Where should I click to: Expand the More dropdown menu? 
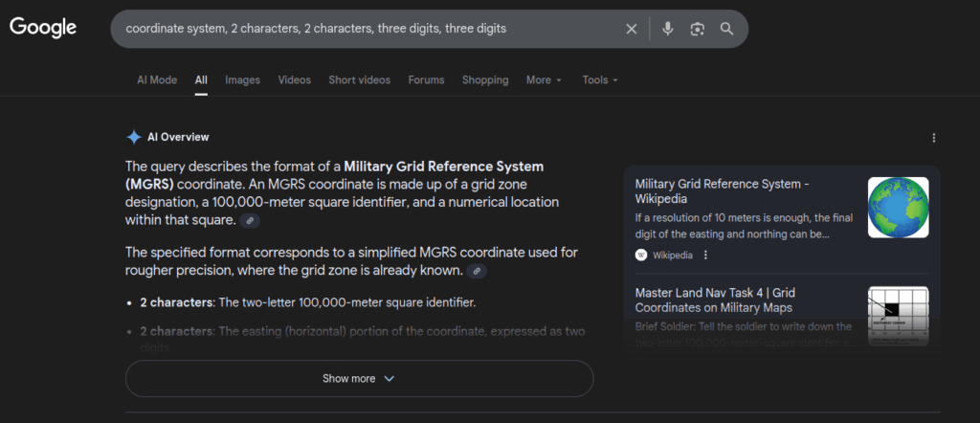(x=544, y=80)
